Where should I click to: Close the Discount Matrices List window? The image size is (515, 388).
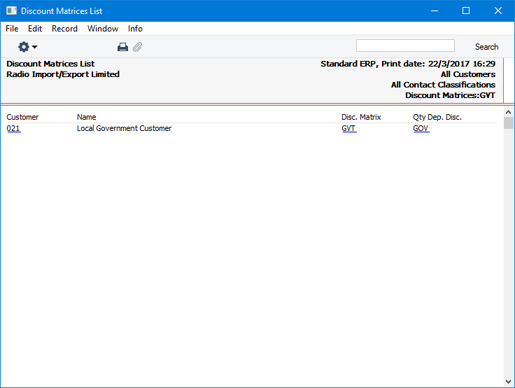(498, 11)
